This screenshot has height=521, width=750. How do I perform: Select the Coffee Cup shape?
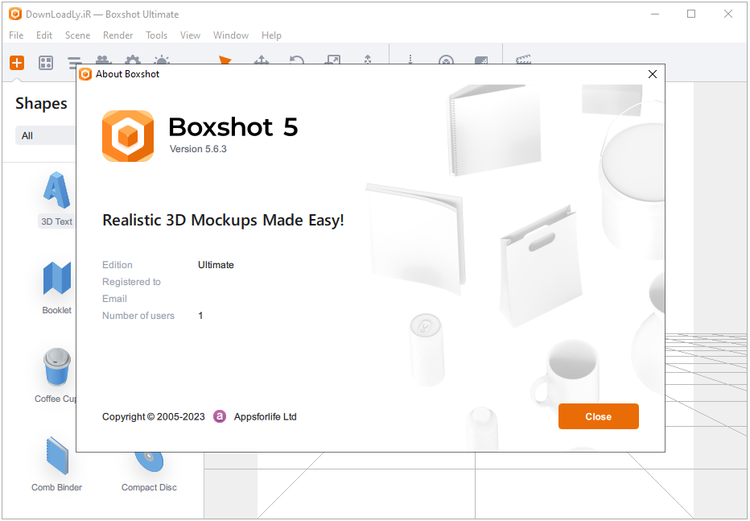(x=56, y=376)
